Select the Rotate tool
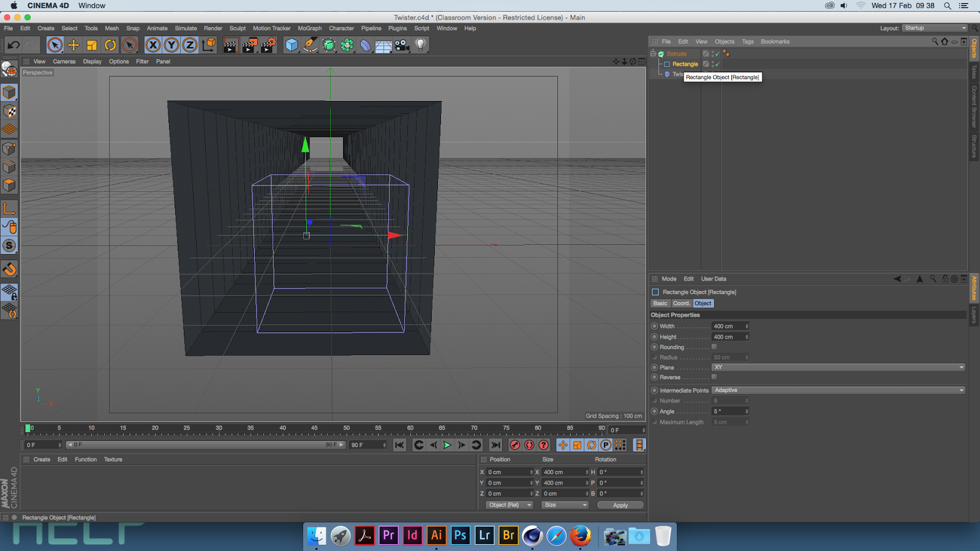Screen dimensions: 980x551 [x=110, y=45]
